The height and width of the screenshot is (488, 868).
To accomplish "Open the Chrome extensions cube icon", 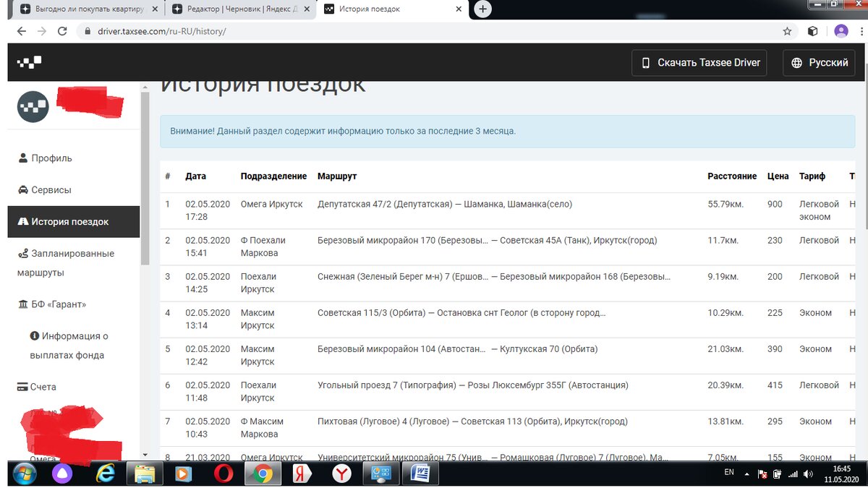I will [813, 31].
